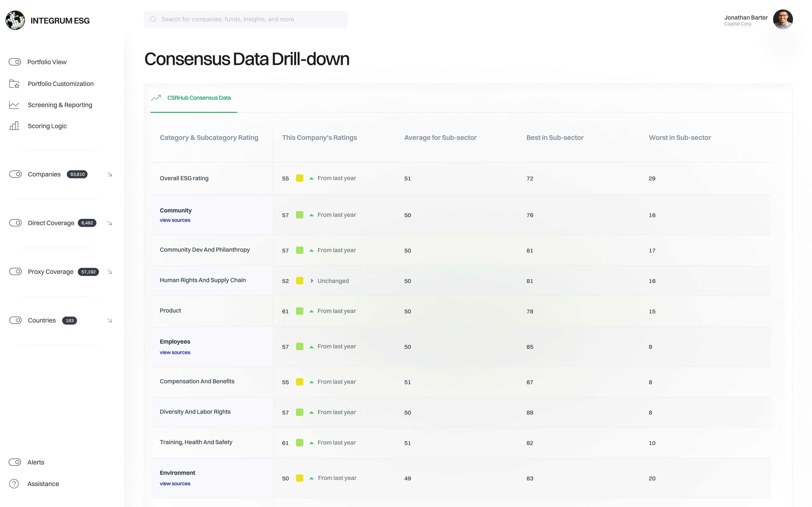Click the magnifier icon in search bar

(153, 19)
